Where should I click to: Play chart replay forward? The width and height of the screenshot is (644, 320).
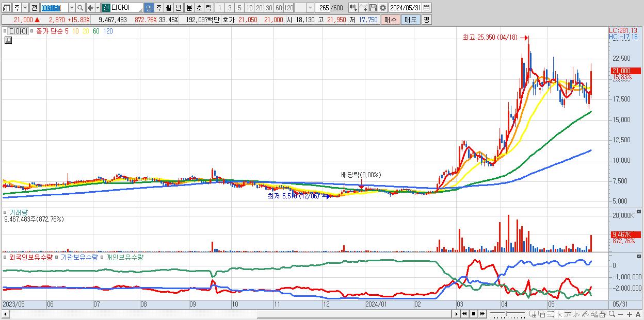click(456, 314)
